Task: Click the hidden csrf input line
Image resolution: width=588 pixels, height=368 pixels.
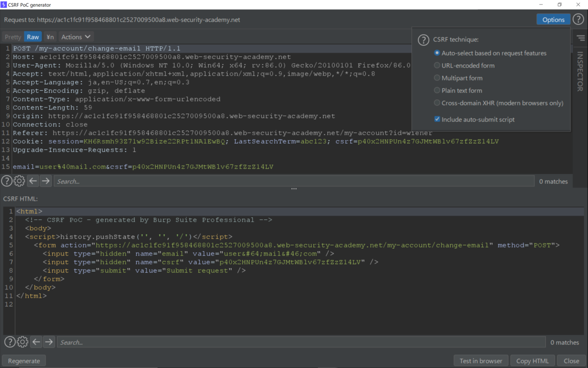Action: [x=211, y=262]
